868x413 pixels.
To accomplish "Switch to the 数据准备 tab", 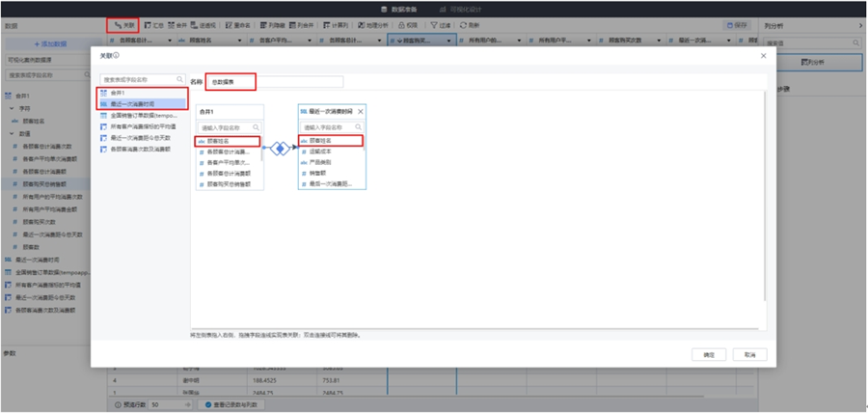I will [x=403, y=8].
